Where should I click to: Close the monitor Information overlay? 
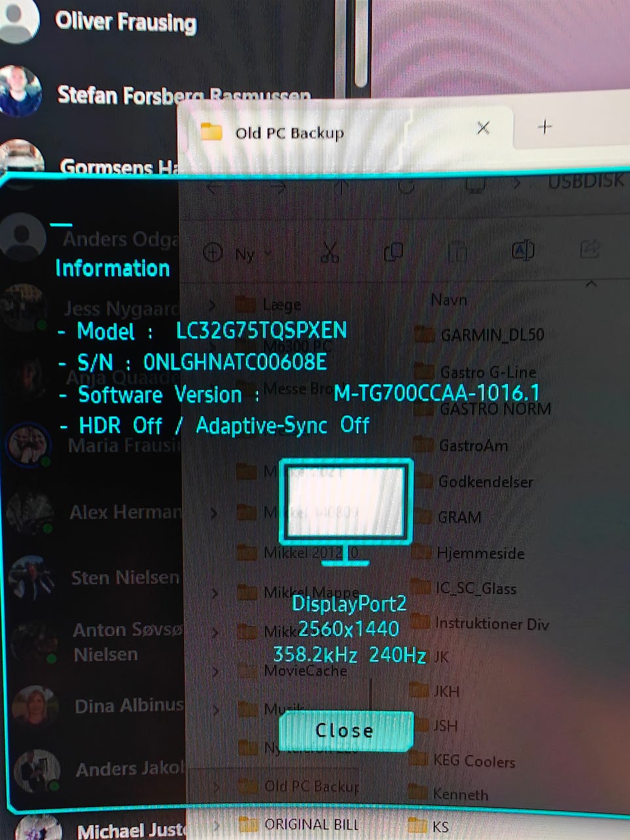coord(346,731)
